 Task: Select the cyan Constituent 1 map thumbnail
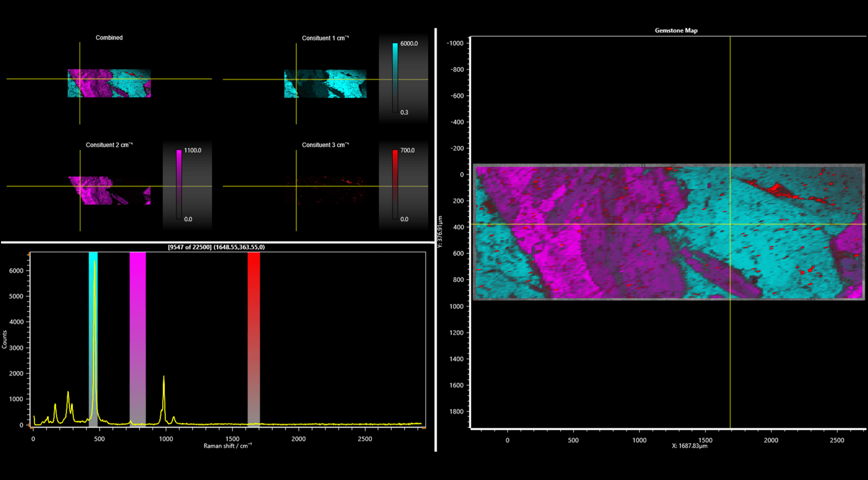tap(325, 84)
